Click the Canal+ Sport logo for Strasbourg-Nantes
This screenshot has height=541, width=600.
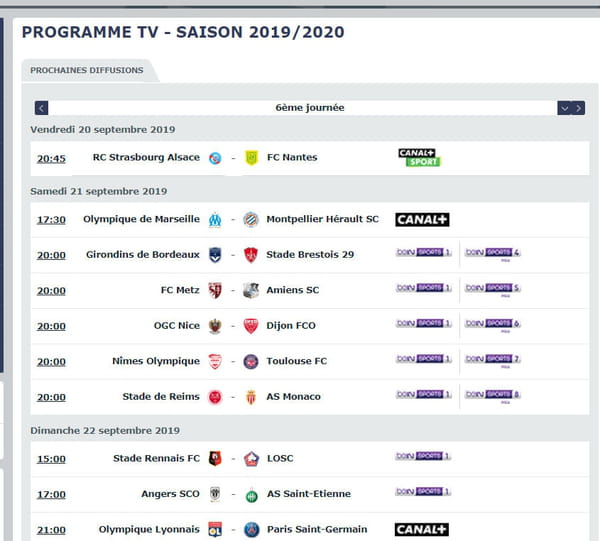419,158
